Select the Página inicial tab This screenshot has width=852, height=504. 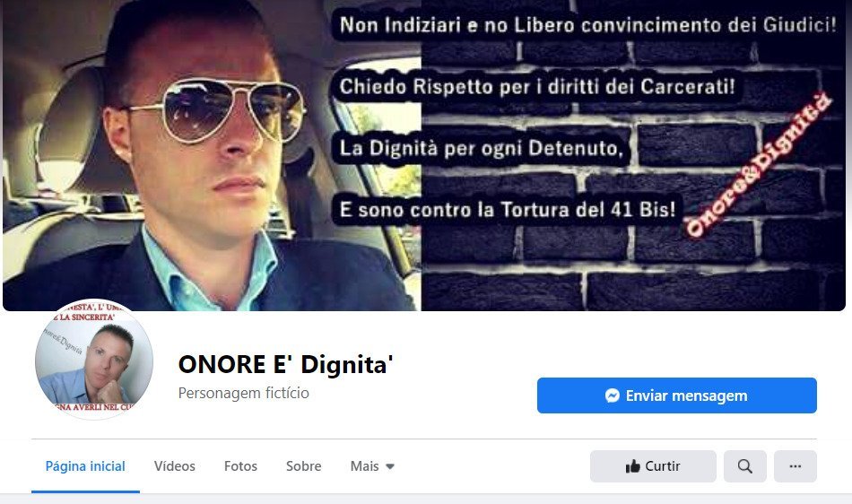(85, 466)
